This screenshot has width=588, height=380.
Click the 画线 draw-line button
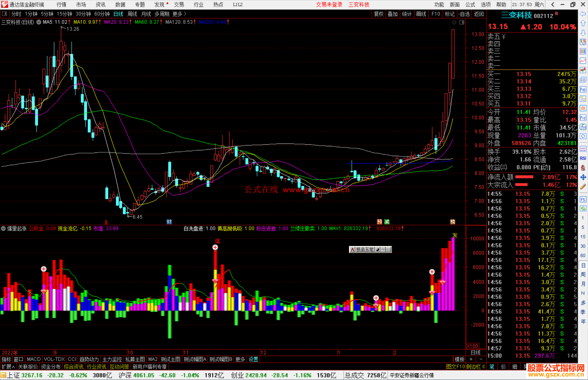pyautogui.click(x=421, y=14)
